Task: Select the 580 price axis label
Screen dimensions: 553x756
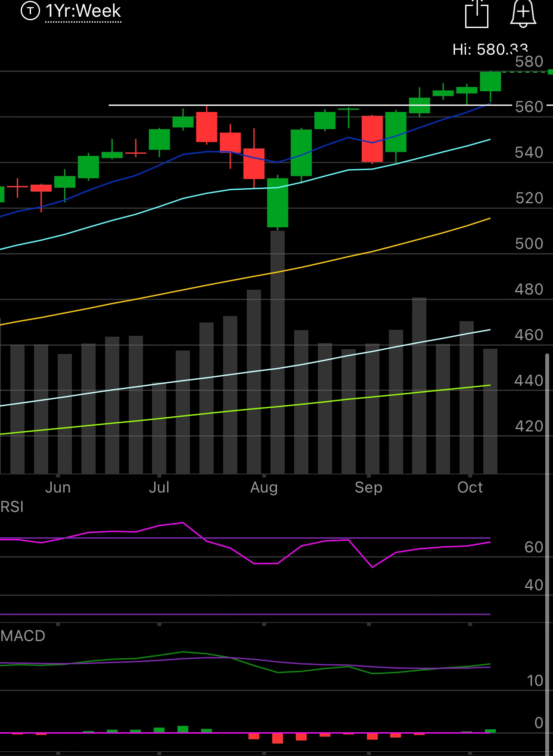Action: (x=529, y=62)
